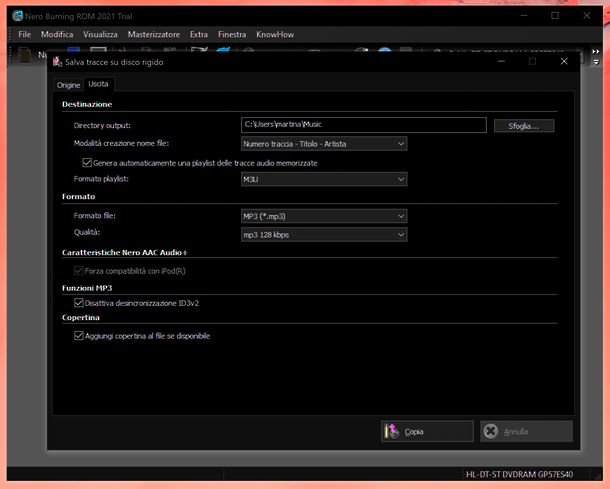Expand the Nero toolbar overflow double-arrow
The height and width of the screenshot is (489, 610).
point(596,51)
